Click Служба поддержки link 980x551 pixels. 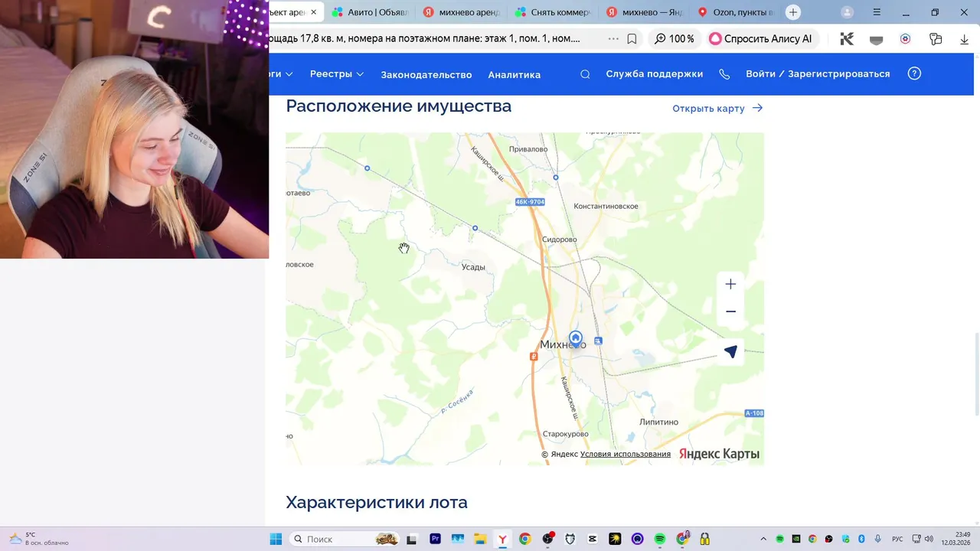click(x=655, y=74)
